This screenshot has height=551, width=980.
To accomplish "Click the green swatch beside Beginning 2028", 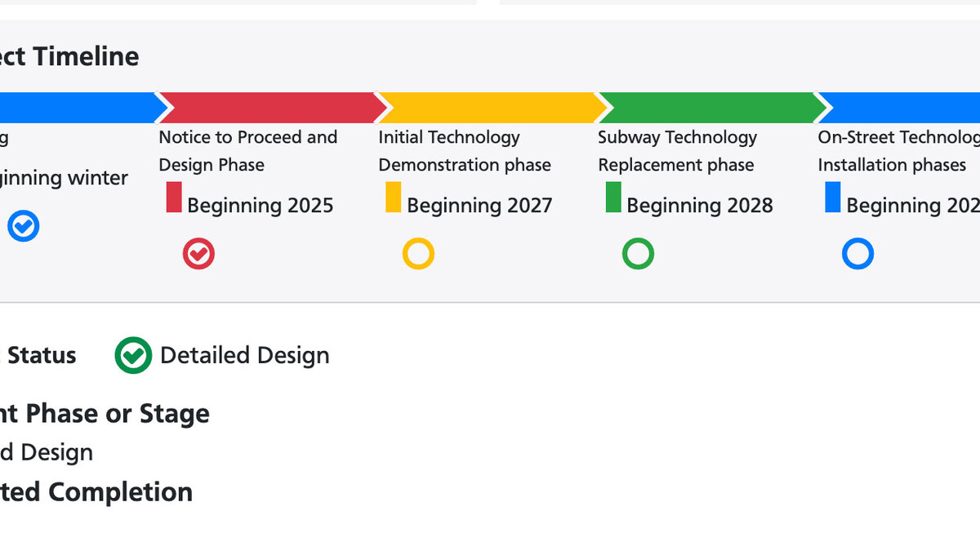I will [613, 198].
